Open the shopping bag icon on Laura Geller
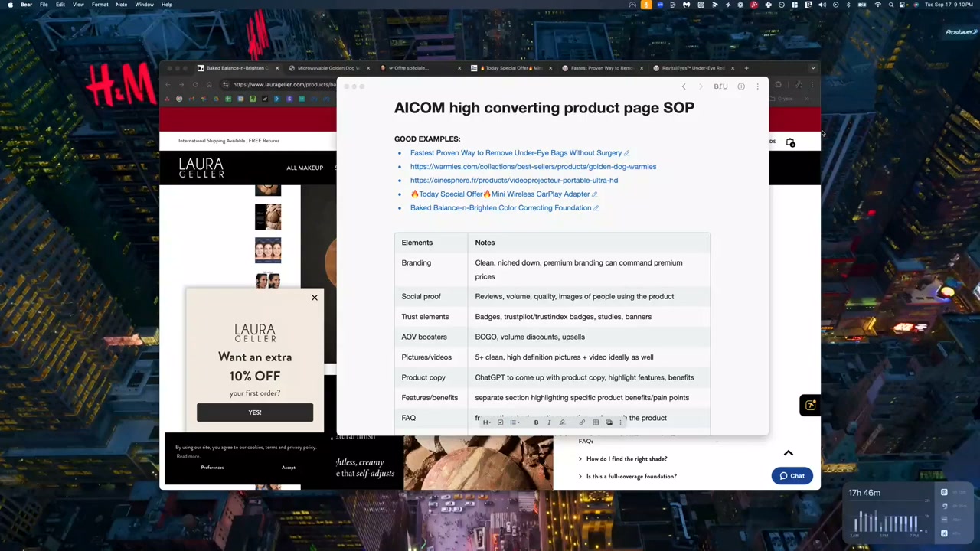980x551 pixels. tap(791, 142)
